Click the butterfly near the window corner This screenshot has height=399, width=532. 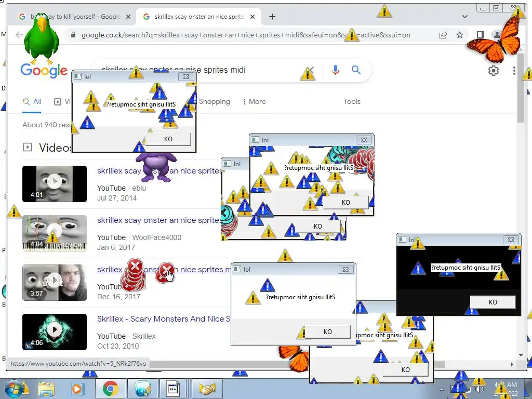[x=495, y=39]
